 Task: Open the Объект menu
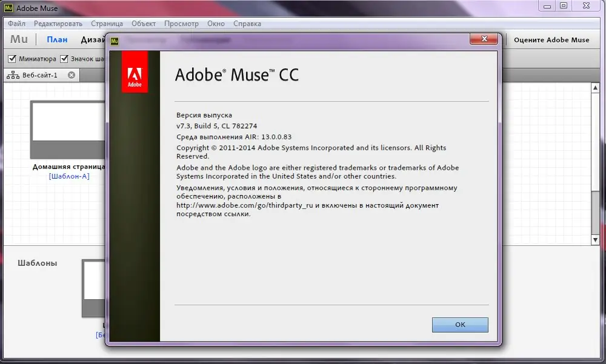(x=144, y=24)
